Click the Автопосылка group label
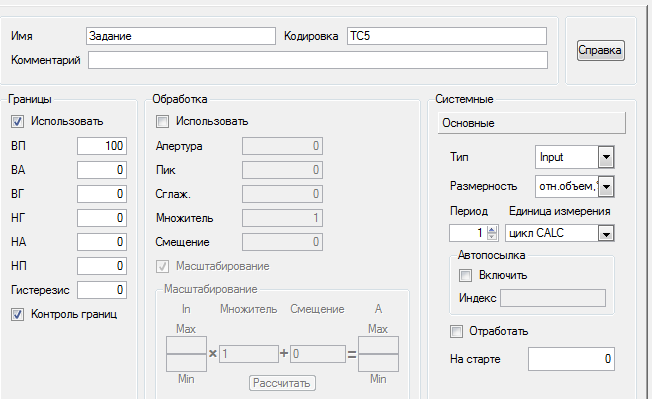Image resolution: width=652 pixels, height=399 pixels. pyautogui.click(x=491, y=255)
